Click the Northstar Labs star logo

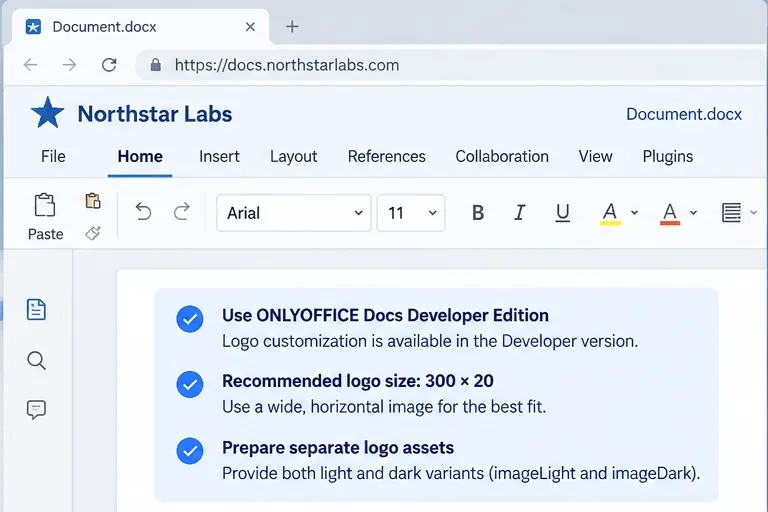coord(48,113)
